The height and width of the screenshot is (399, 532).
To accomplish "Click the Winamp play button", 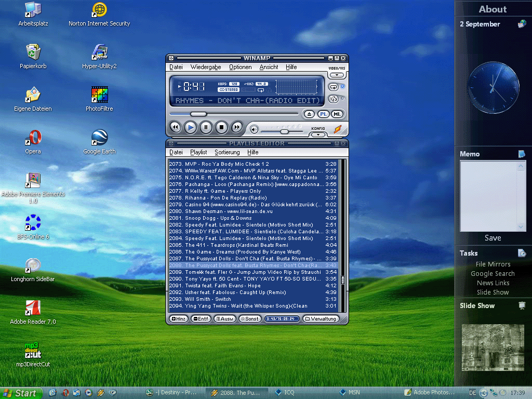I will 191,128.
